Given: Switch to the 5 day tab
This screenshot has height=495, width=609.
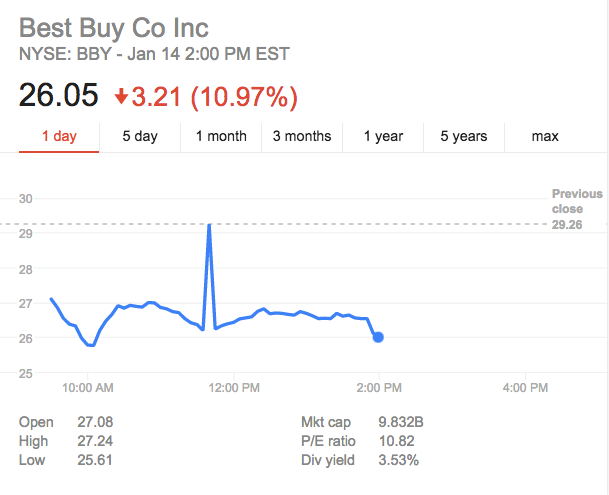Looking at the screenshot, I should (140, 136).
